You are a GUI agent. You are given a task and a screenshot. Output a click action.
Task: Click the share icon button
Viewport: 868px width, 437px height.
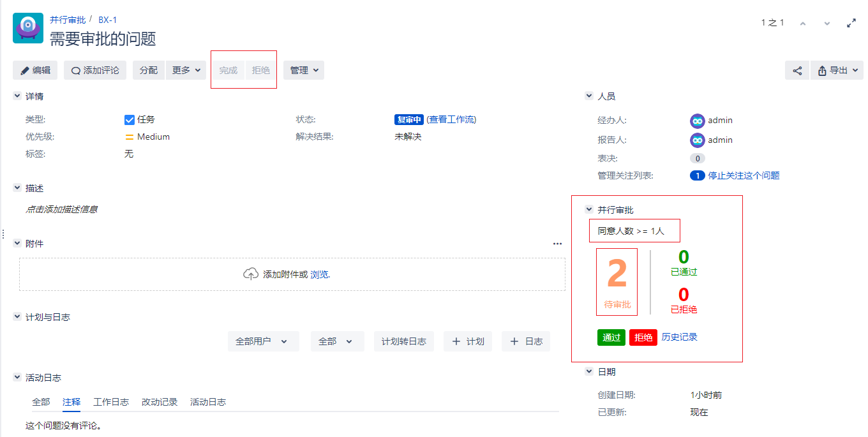[x=797, y=70]
